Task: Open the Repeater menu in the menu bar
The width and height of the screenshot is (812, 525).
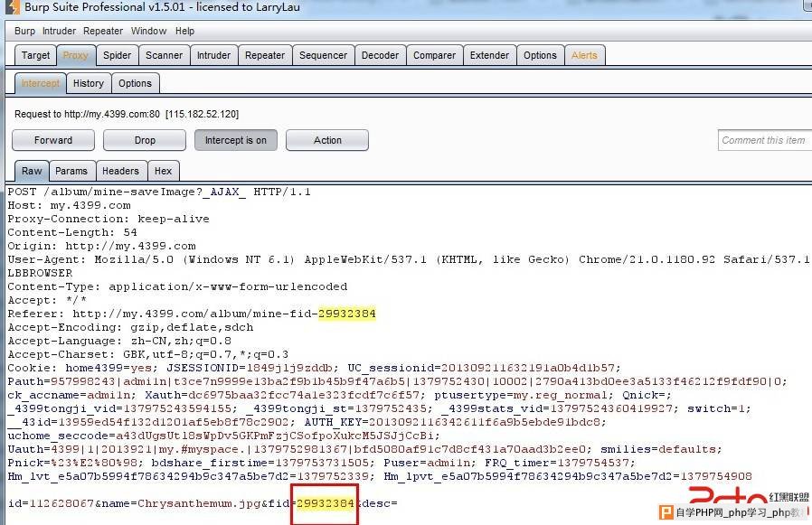Action: coord(103,31)
